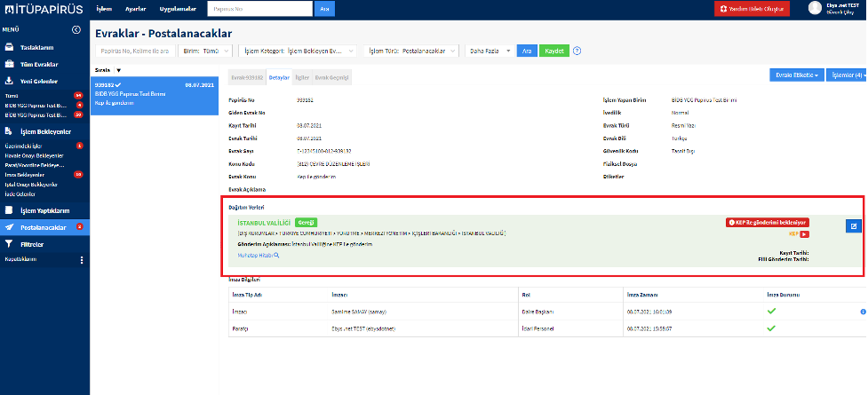Click İSTANBUL VALİLİĞİ recipient name

point(264,223)
